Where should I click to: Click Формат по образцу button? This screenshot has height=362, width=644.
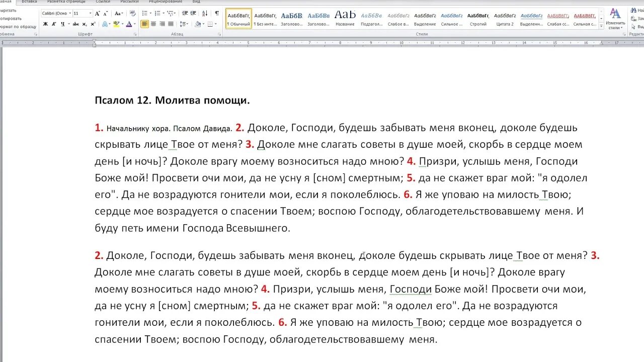click(x=18, y=27)
